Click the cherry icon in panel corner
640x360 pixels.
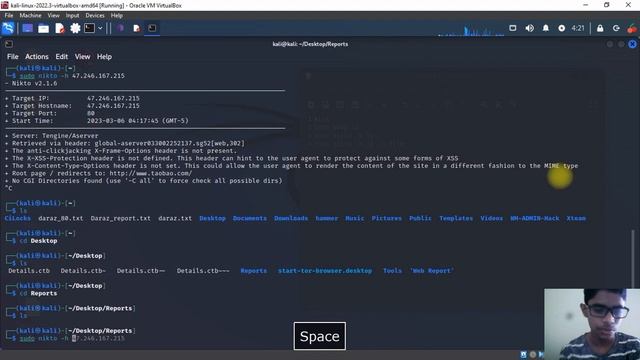tap(632, 28)
